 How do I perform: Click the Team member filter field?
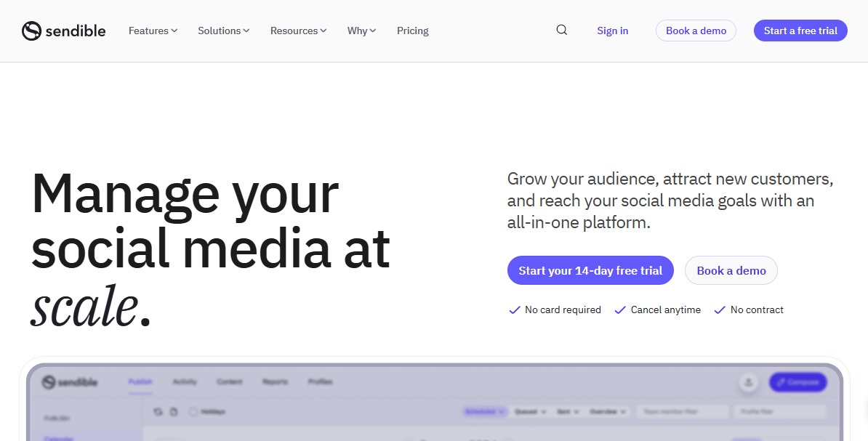pyautogui.click(x=682, y=412)
